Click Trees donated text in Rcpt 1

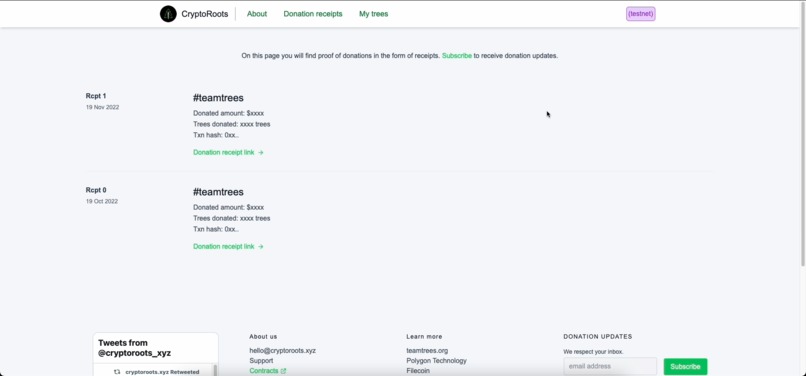click(x=231, y=124)
